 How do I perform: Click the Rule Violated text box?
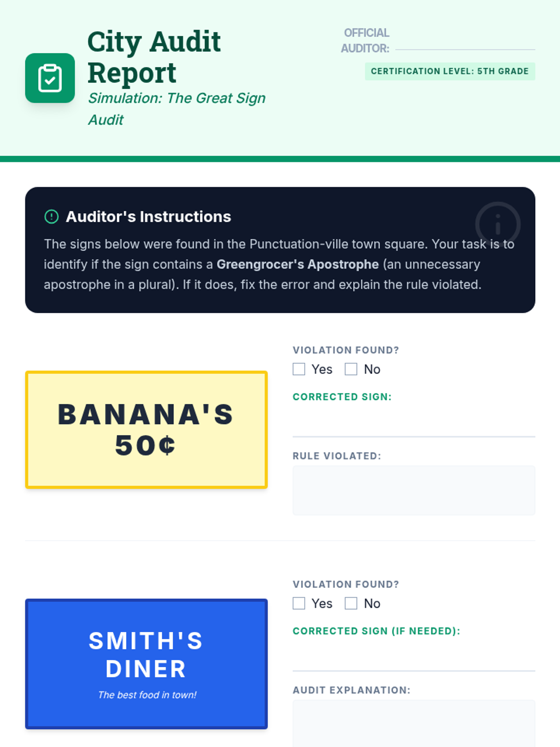coord(414,490)
